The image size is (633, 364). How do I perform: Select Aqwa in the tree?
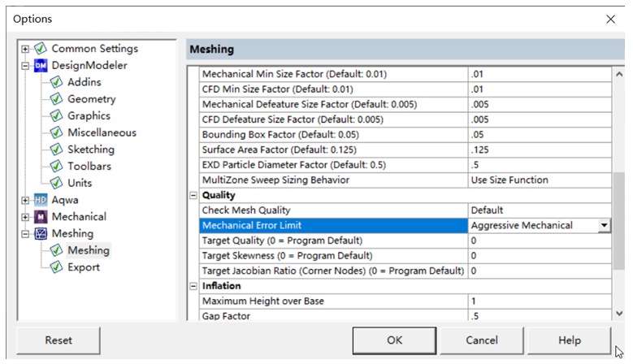click(65, 200)
